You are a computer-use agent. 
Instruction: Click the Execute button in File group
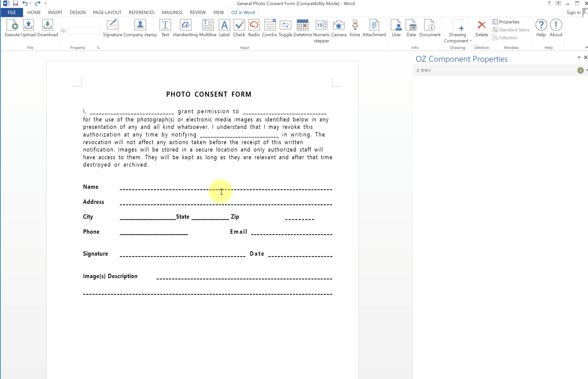[12, 28]
